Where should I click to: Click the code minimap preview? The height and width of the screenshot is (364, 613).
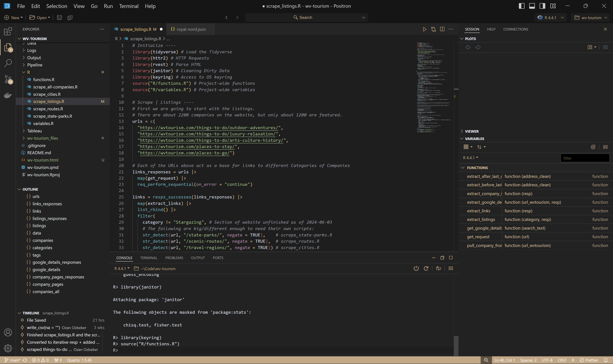(434, 87)
